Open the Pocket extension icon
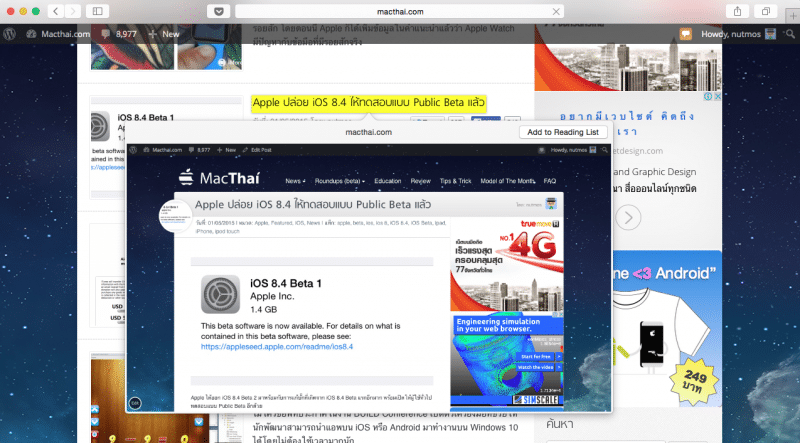 (219, 11)
